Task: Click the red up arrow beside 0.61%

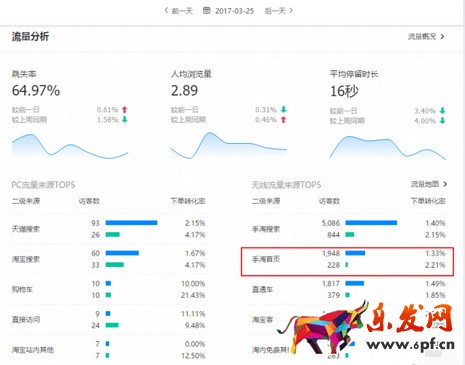Action: (x=125, y=109)
